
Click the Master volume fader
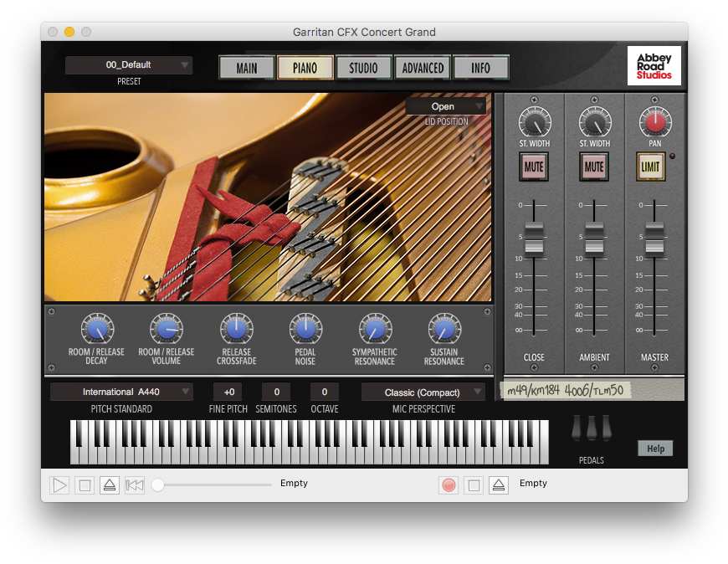654,239
